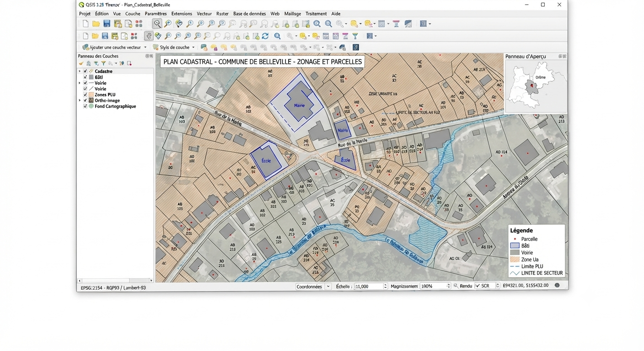
Task: Click green circle icon of Fond Cartographique
Action: [x=91, y=106]
